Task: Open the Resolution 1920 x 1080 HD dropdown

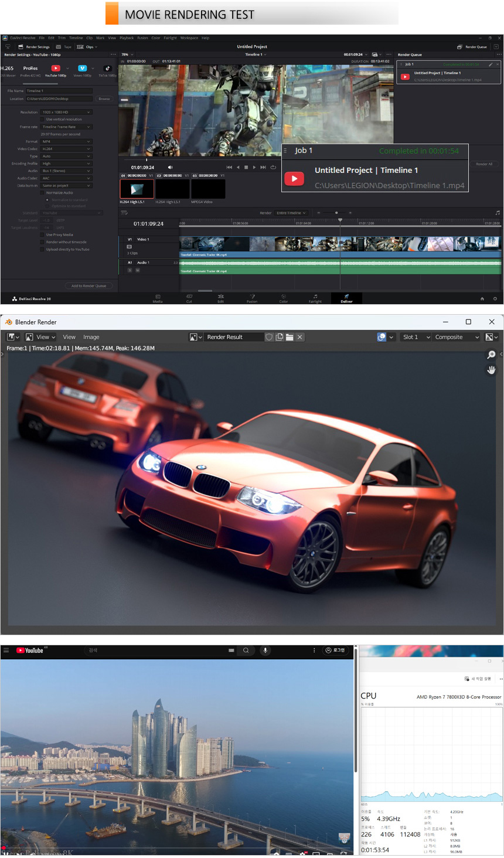Action: click(66, 112)
